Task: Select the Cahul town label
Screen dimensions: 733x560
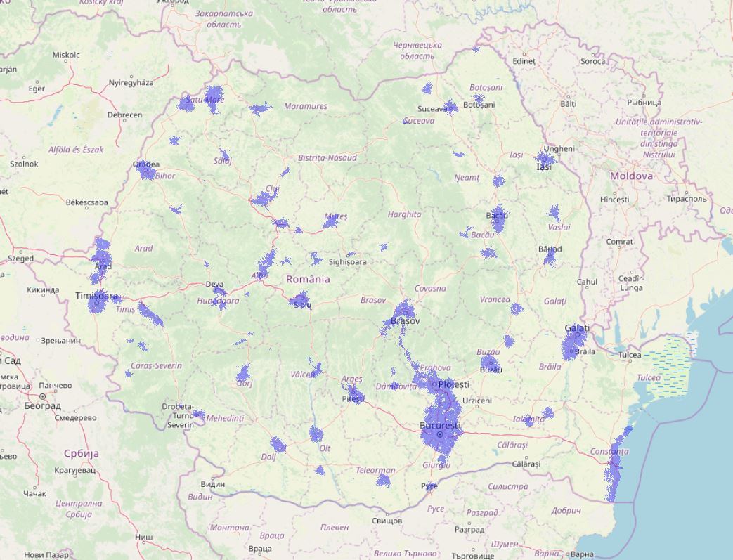Action: 587,282
